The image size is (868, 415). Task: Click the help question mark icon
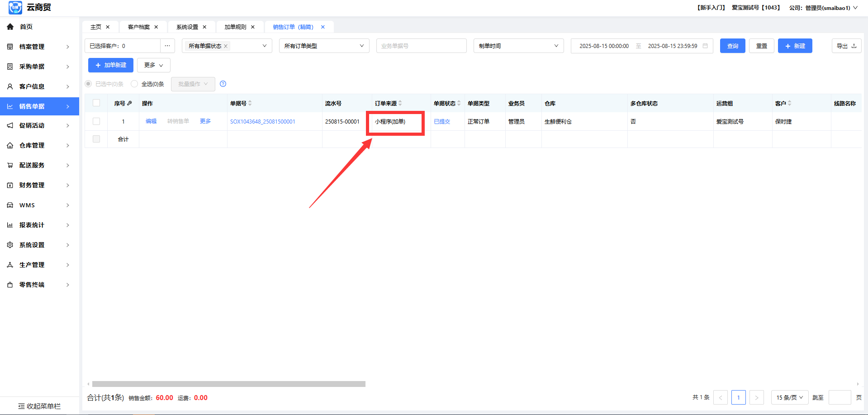tap(223, 84)
